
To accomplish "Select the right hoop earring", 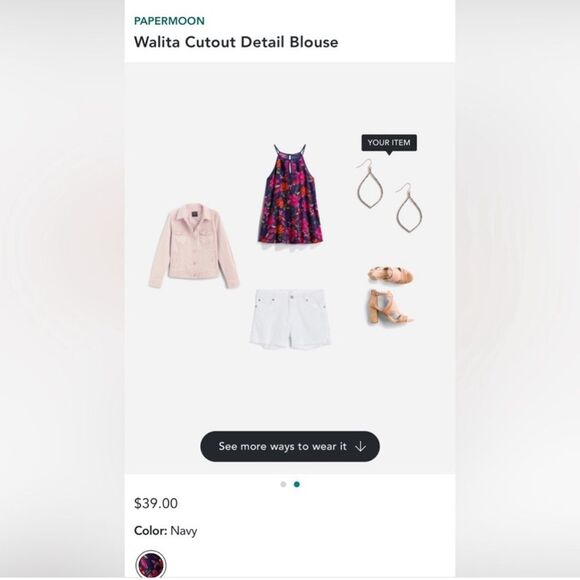I will 409,208.
